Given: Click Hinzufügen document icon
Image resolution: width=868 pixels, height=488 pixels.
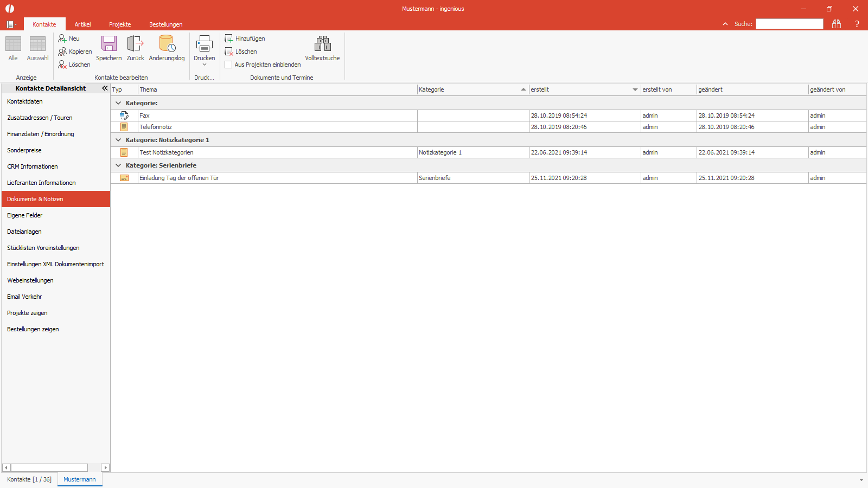Looking at the screenshot, I should tap(229, 38).
